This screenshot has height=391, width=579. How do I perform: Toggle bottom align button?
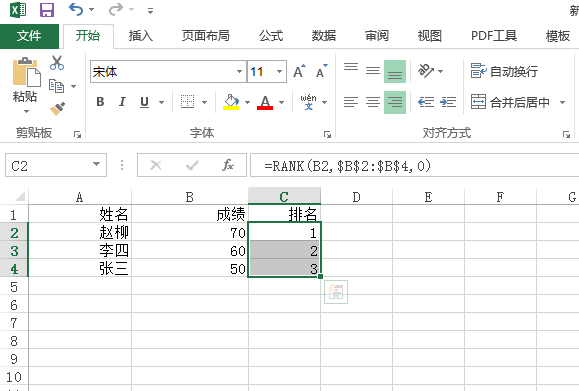coord(395,71)
